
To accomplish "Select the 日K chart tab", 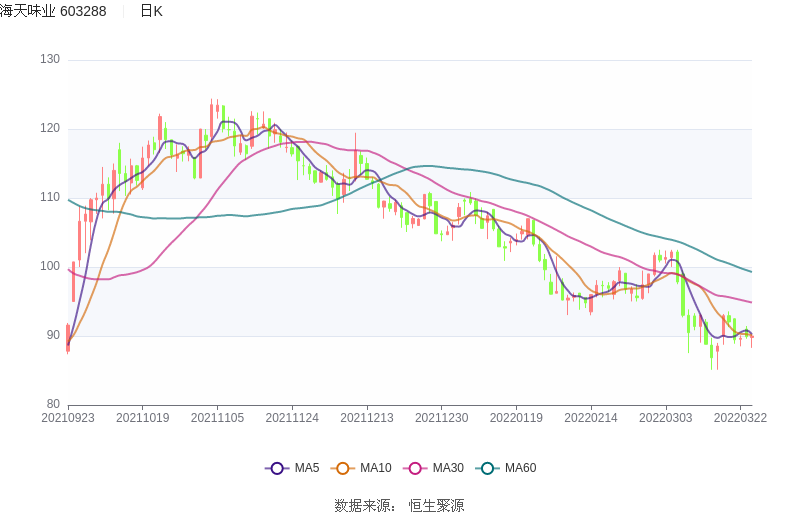I will pos(151,11).
